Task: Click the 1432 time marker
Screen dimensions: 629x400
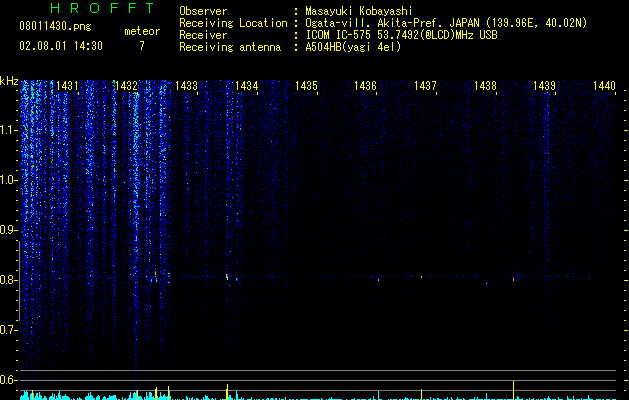Action: [x=126, y=86]
